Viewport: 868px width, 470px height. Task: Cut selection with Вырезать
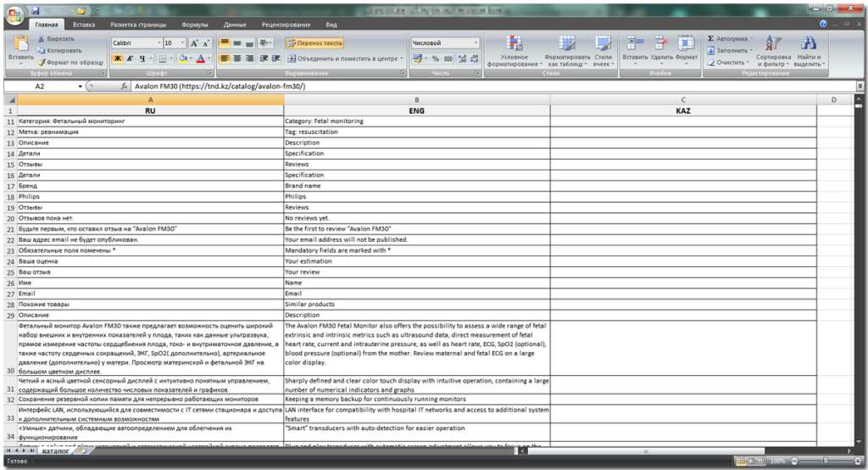(x=55, y=39)
